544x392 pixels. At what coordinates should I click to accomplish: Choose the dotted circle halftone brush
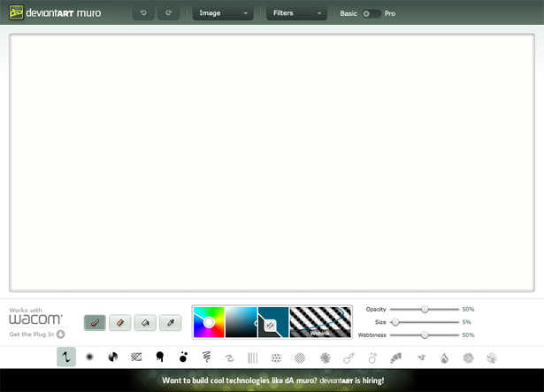pos(276,357)
